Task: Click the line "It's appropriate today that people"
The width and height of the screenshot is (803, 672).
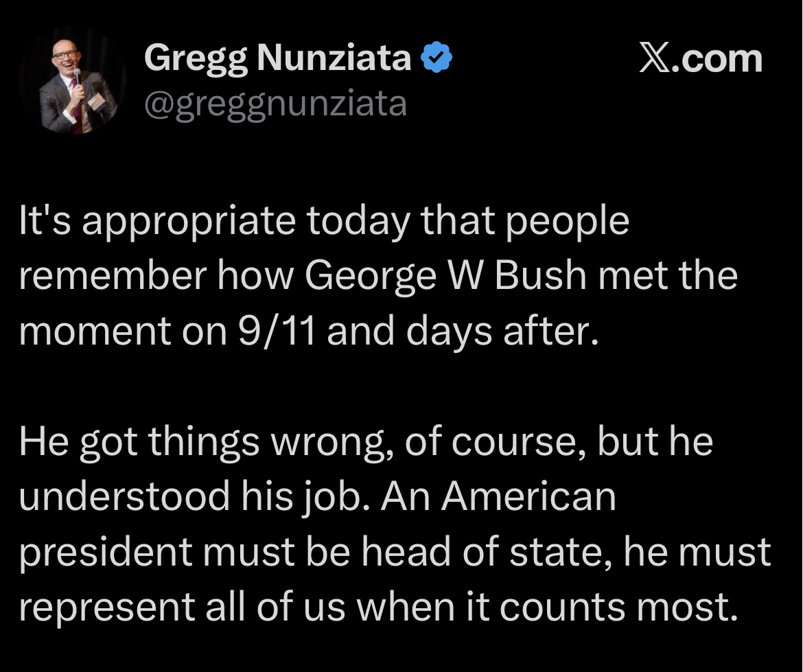Action: tap(324, 221)
